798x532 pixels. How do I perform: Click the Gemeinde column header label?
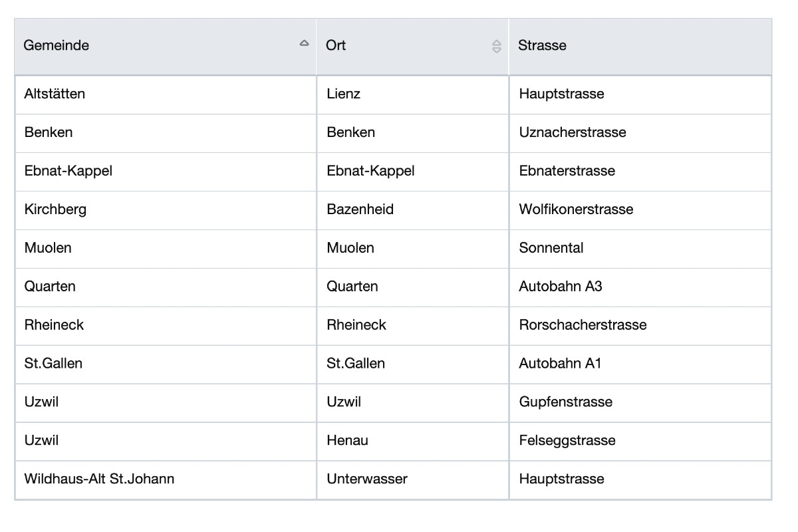pos(57,46)
